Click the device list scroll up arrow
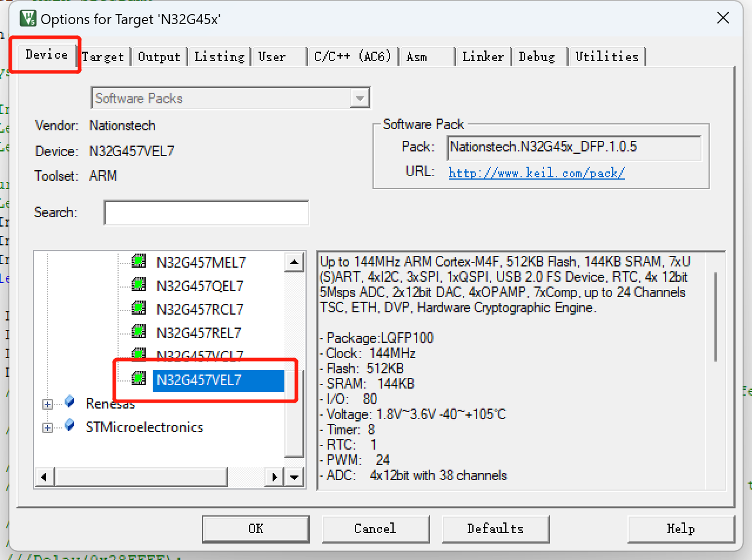This screenshot has height=560, width=752. [x=294, y=262]
